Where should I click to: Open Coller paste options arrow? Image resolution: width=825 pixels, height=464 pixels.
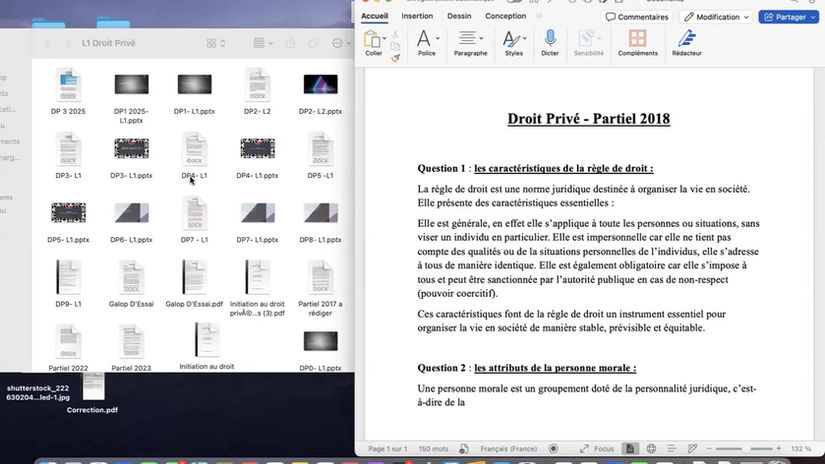(384, 38)
